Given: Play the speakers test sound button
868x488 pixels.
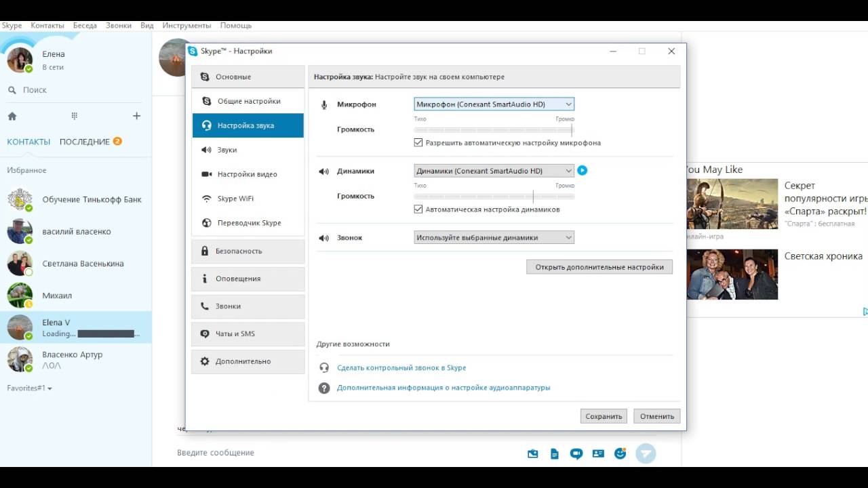Looking at the screenshot, I should 582,171.
